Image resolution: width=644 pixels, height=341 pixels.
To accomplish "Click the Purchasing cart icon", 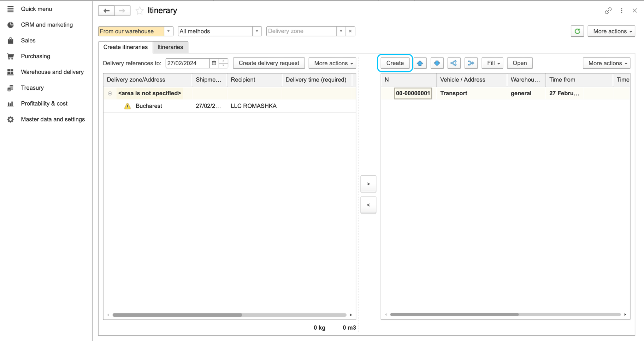I will (11, 56).
